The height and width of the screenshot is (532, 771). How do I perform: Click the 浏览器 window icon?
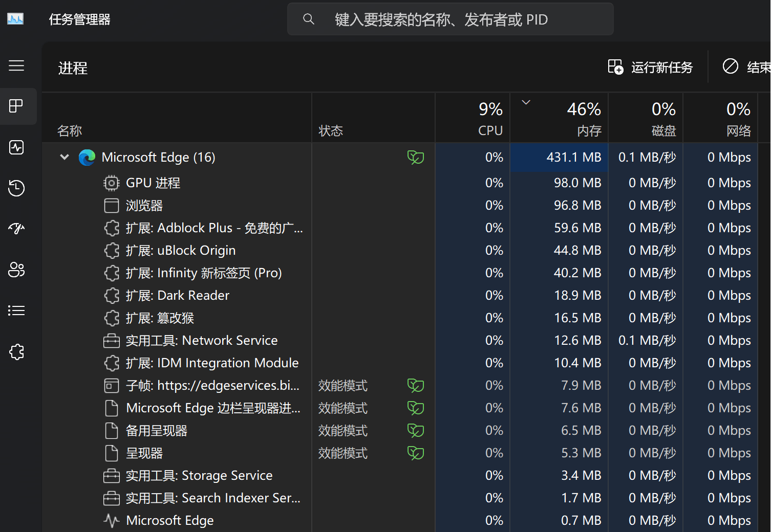112,206
